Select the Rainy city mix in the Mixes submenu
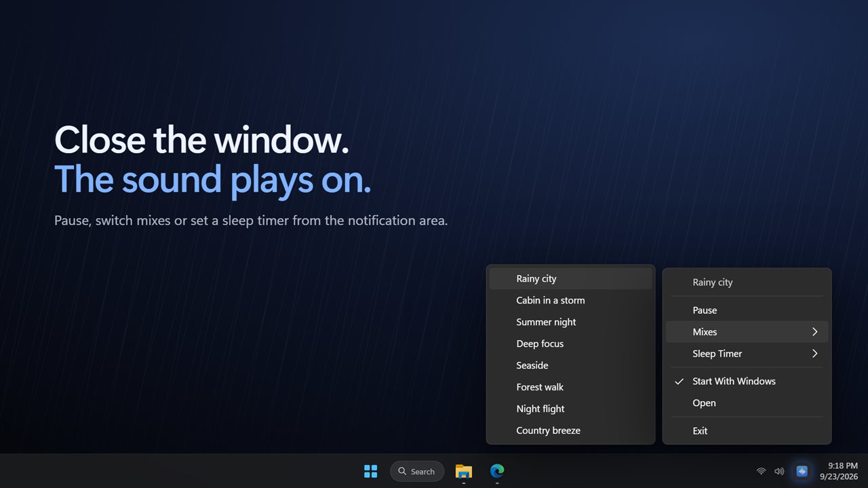868x488 pixels. [570, 279]
